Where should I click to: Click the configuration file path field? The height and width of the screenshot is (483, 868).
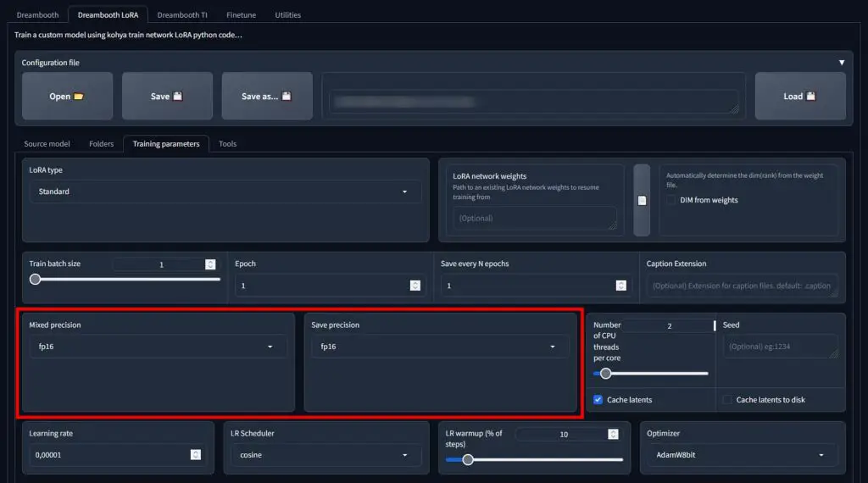pyautogui.click(x=534, y=102)
